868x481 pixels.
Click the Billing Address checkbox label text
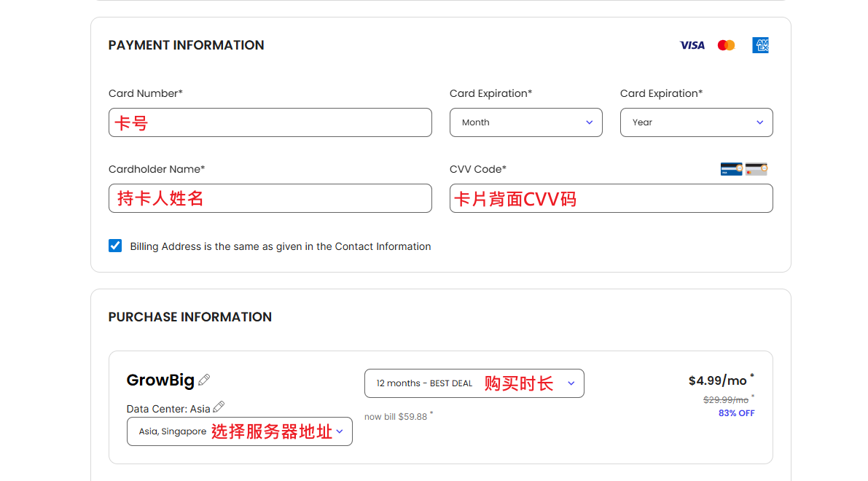coord(281,246)
